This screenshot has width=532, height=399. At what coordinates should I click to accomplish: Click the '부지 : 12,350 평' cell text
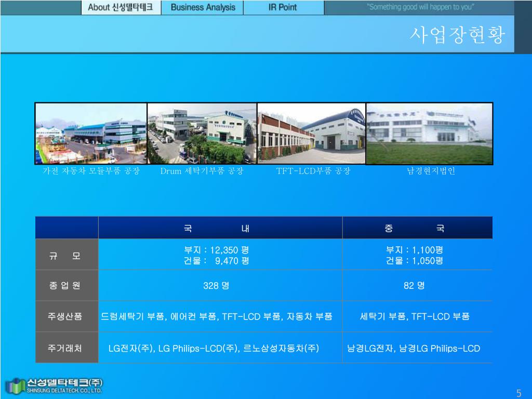pos(217,250)
